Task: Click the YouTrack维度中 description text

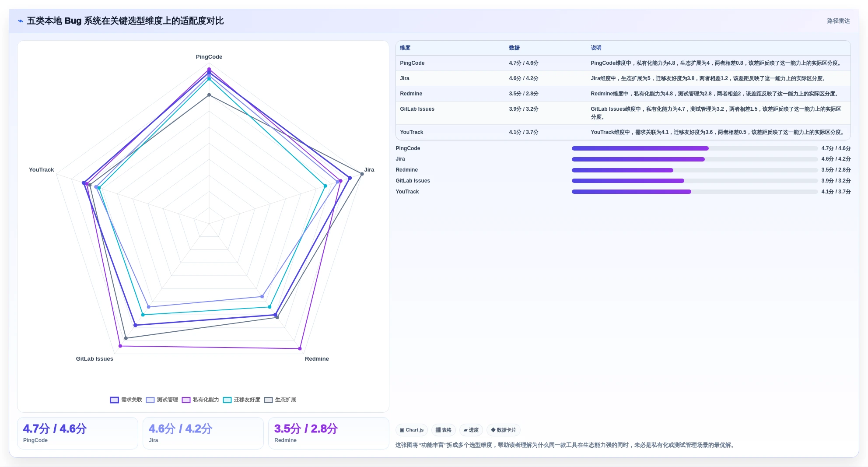Action: click(718, 132)
